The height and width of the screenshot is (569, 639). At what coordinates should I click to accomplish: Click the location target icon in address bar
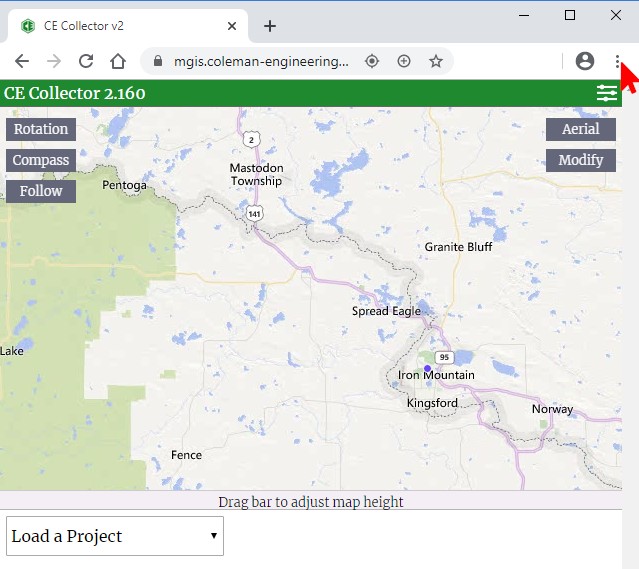point(372,61)
